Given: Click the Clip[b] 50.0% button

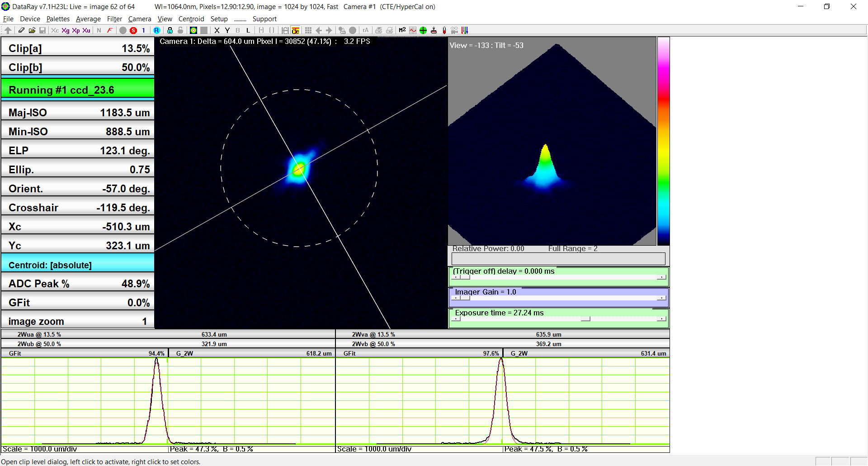Looking at the screenshot, I should [78, 67].
